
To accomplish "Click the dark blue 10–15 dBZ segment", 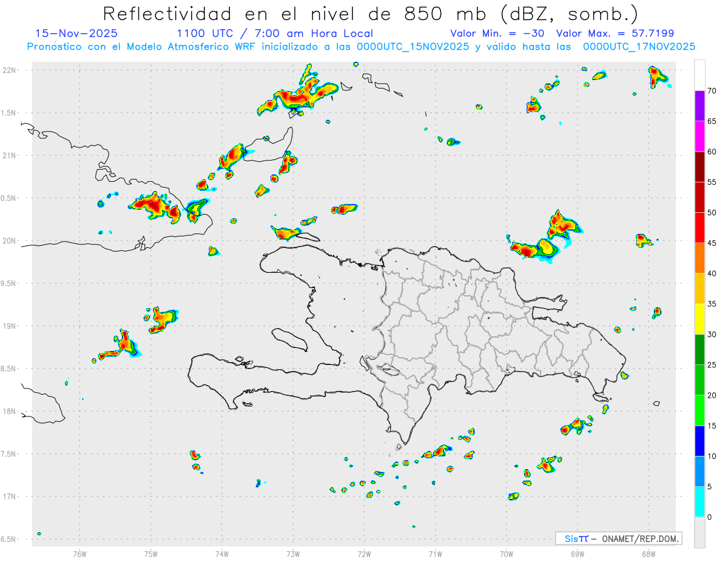I will pos(699,441).
